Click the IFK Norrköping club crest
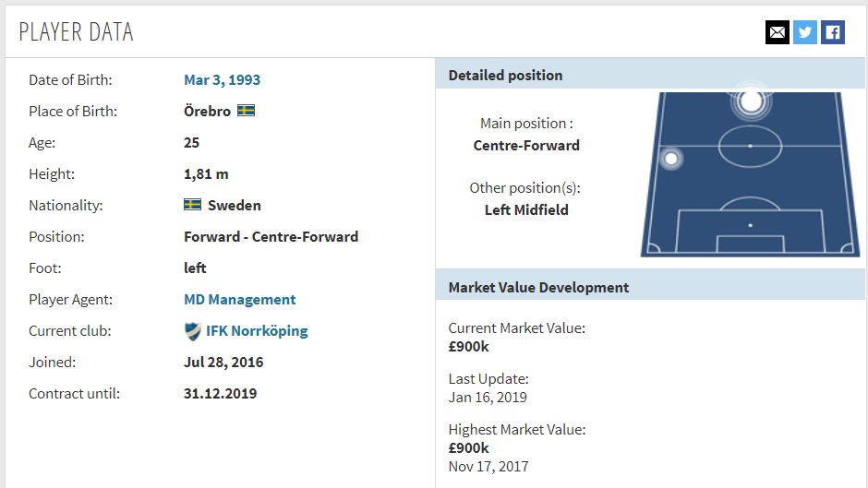The height and width of the screenshot is (488, 868). click(x=193, y=331)
